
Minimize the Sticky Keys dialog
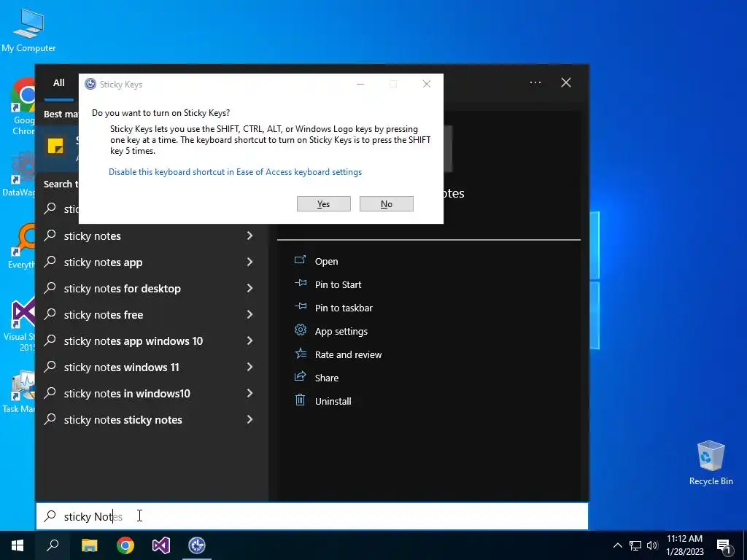(360, 84)
